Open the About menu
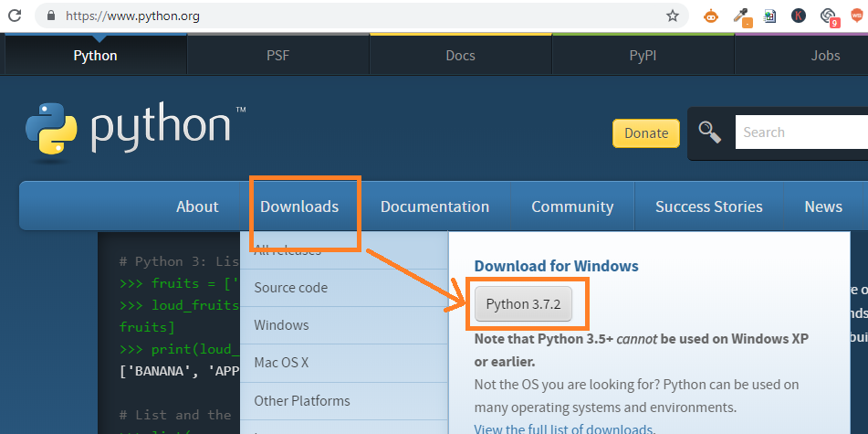This screenshot has width=868, height=434. click(x=197, y=206)
